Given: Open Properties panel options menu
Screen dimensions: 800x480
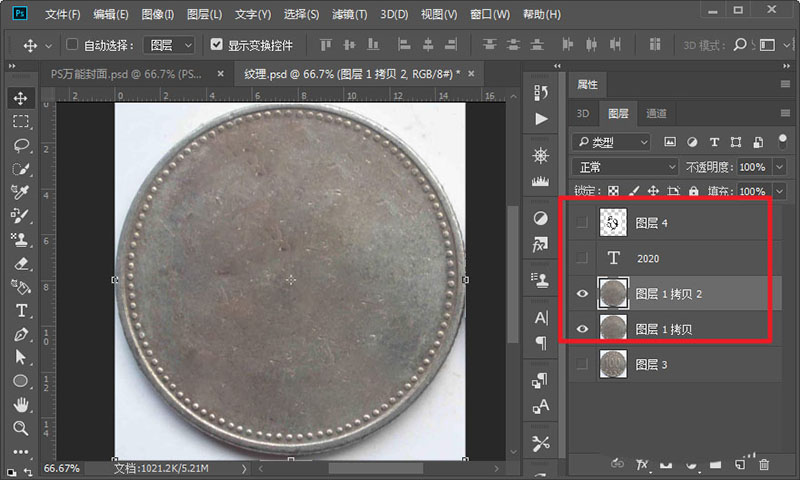Looking at the screenshot, I should coord(785,84).
